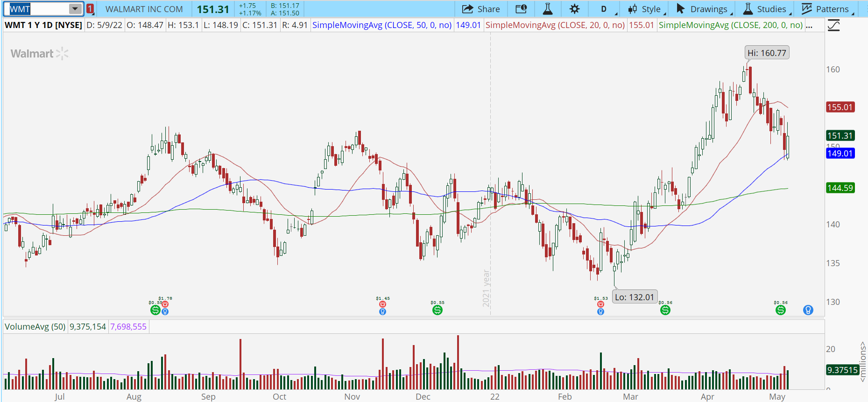Screen dimensions: 868x402
Task: Click the C: 151.31 close price readout
Action: coord(260,25)
